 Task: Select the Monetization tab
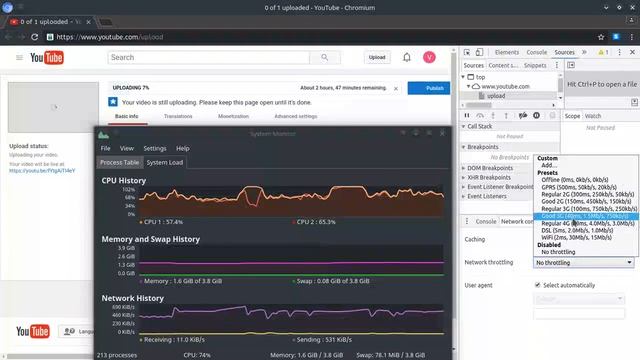tap(233, 116)
